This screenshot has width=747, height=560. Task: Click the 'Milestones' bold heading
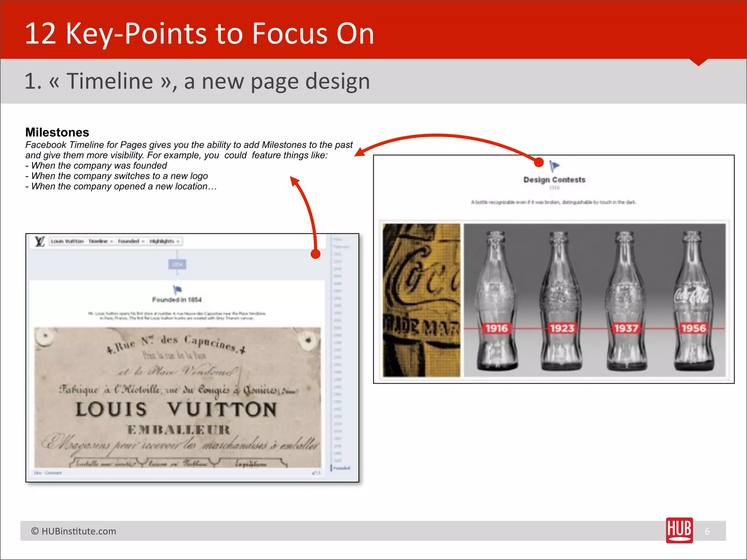(57, 132)
